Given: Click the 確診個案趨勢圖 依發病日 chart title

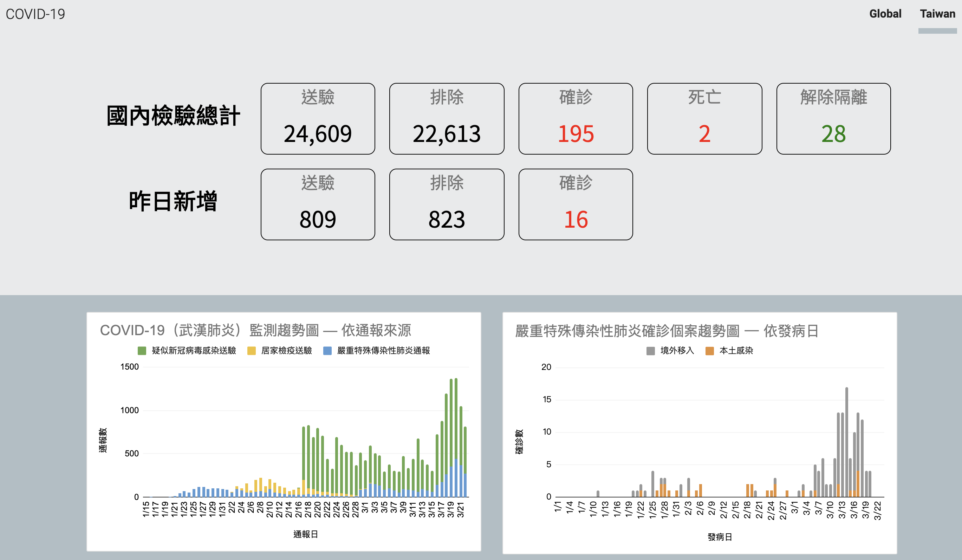Looking at the screenshot, I should pos(667,331).
